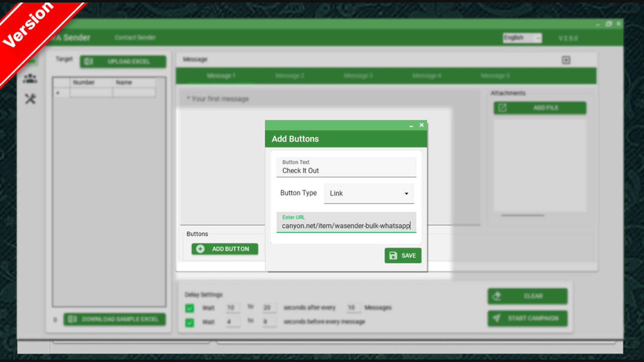Viewport: 644px width, 362px height.
Task: Toggle the wait after every messages checkbox
Action: pos(190,308)
